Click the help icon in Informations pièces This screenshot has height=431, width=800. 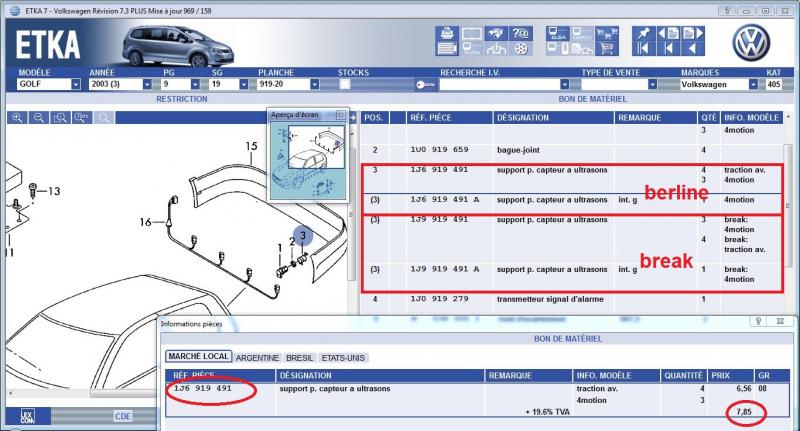(758, 321)
